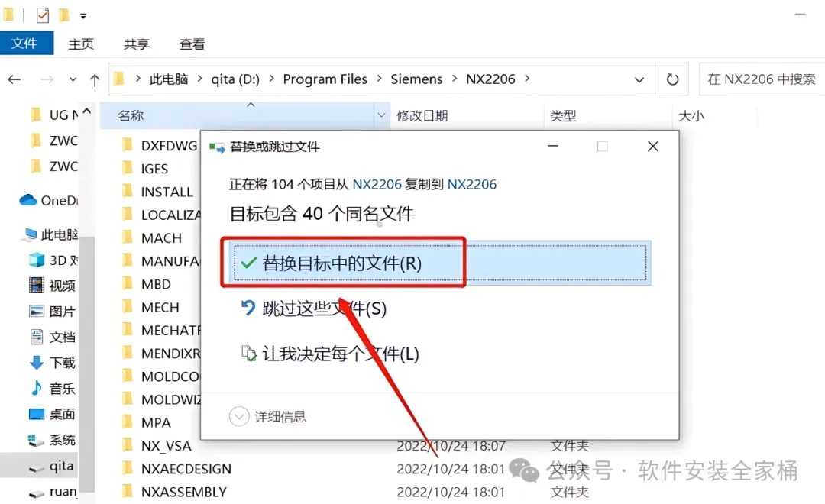Image resolution: width=825 pixels, height=504 pixels.
Task: Minimize the 替换或跳过文件 dialog
Action: [553, 146]
